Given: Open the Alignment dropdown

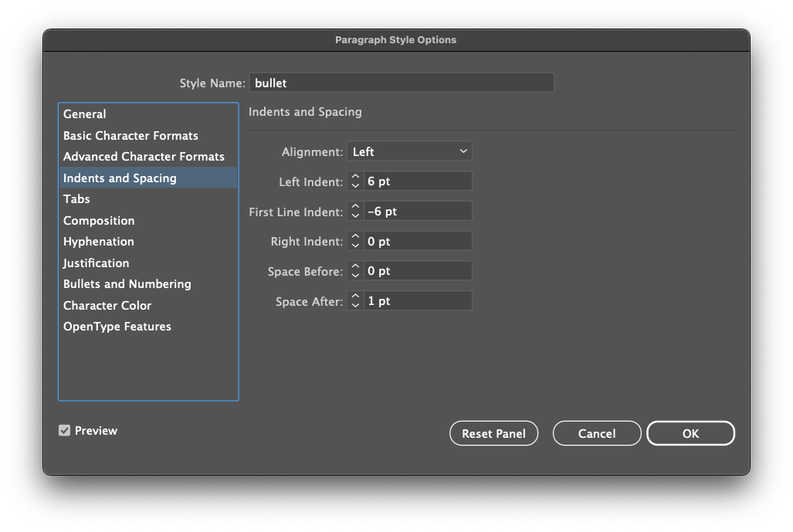Looking at the screenshot, I should coord(409,151).
